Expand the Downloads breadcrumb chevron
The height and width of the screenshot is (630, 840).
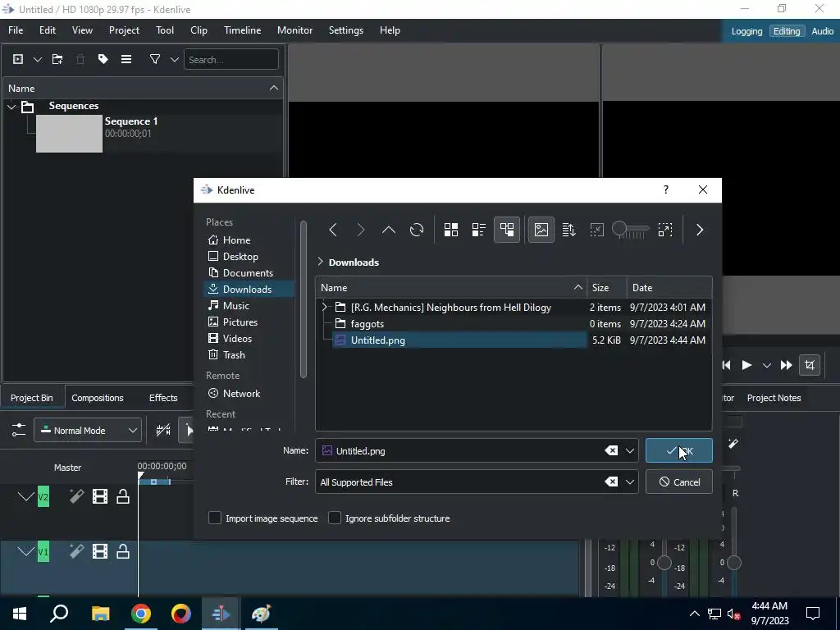pos(321,262)
